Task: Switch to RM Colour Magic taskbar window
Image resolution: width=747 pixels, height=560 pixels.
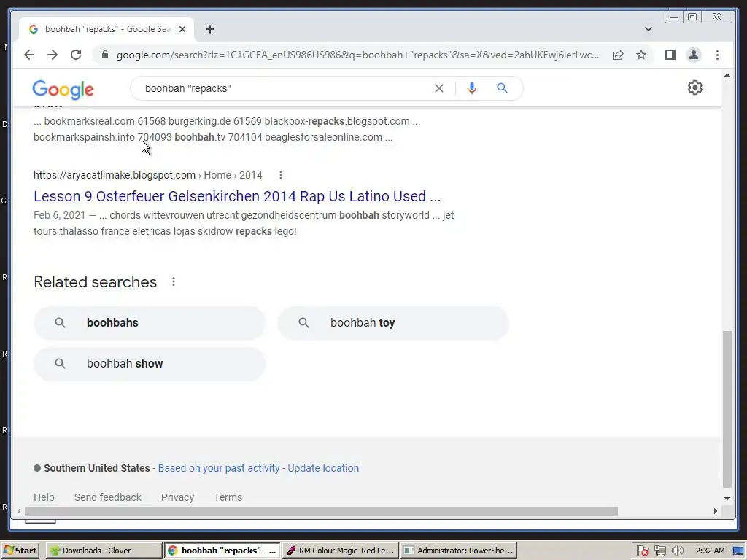Action: [x=340, y=551]
